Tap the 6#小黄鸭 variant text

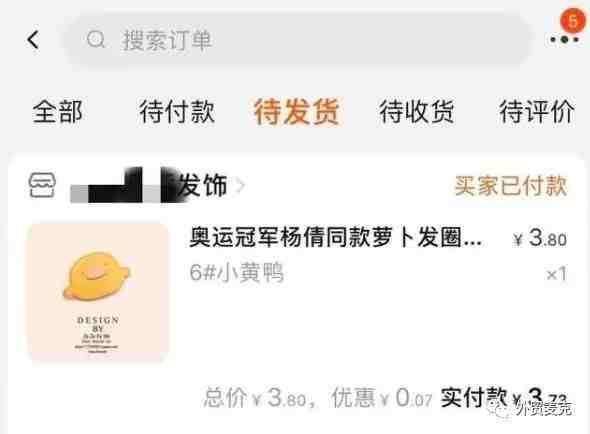point(237,273)
